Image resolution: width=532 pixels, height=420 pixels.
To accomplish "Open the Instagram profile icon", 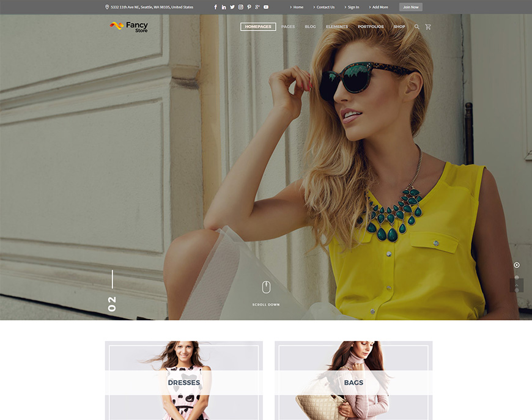I will [240, 6].
